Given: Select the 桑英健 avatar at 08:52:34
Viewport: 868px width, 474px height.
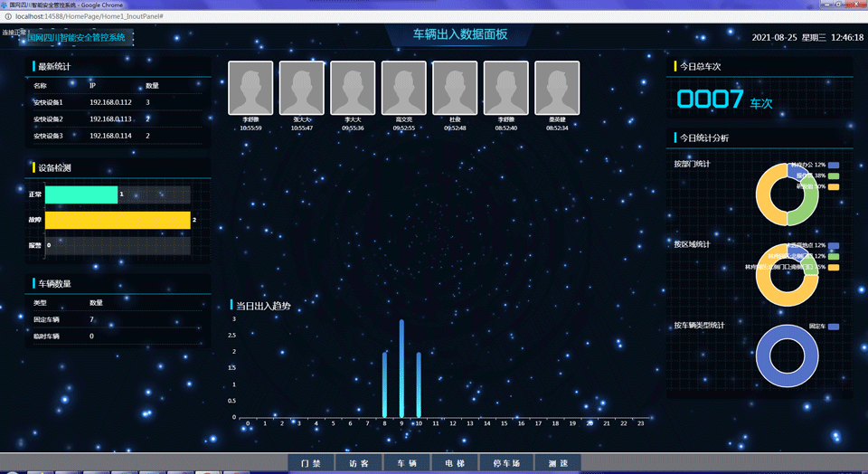Looking at the screenshot, I should point(557,88).
